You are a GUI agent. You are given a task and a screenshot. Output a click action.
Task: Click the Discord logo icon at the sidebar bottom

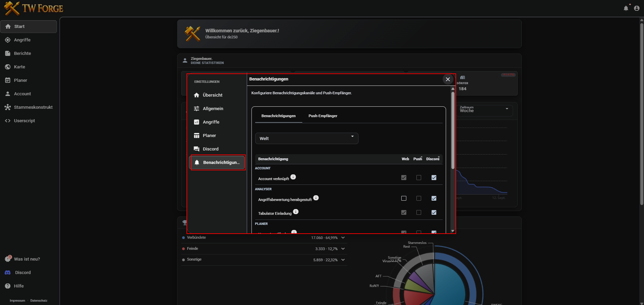pos(8,273)
